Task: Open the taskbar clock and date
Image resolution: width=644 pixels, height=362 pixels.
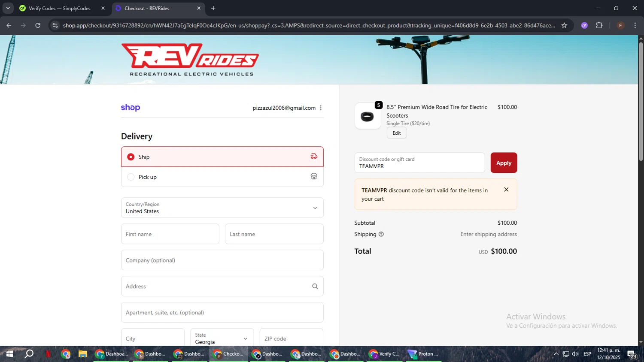Action: point(609,354)
